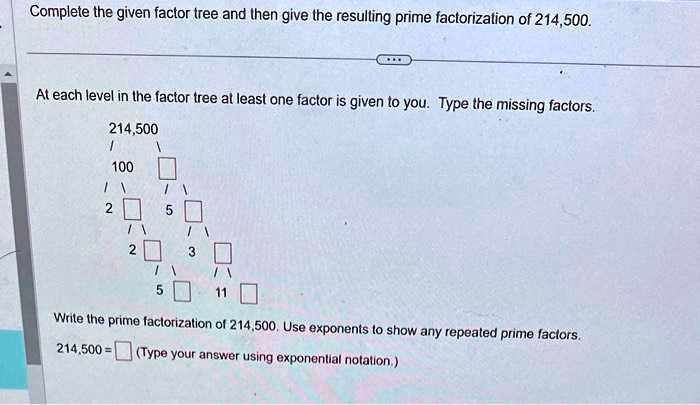Click the 214,500 root of the factor tree
The width and height of the screenshot is (700, 405).
tap(133, 129)
